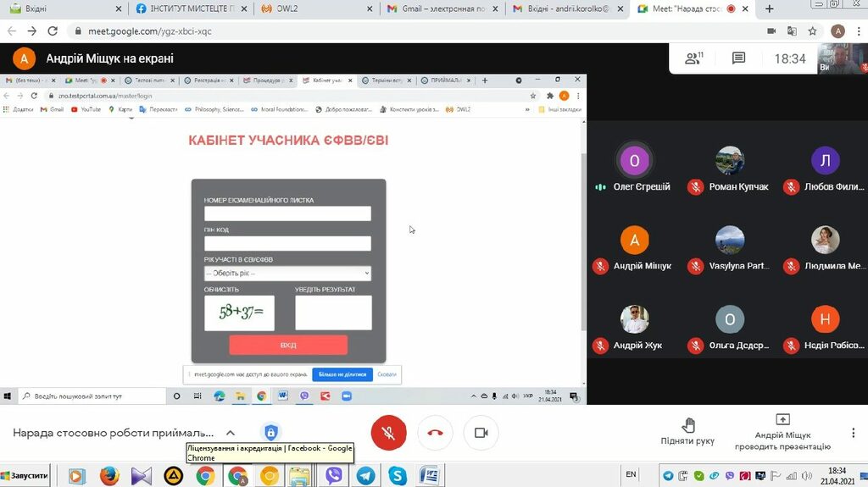Click Олег Єгрешій participant tile

coord(634,168)
